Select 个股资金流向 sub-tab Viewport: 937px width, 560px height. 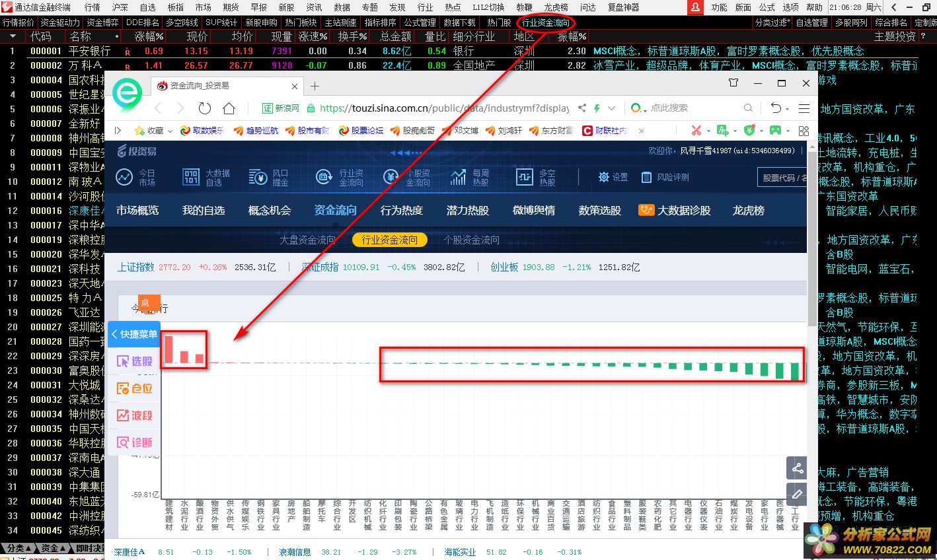[472, 240]
